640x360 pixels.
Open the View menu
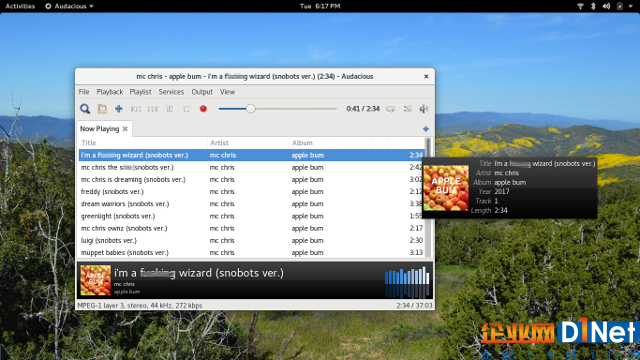pos(227,92)
